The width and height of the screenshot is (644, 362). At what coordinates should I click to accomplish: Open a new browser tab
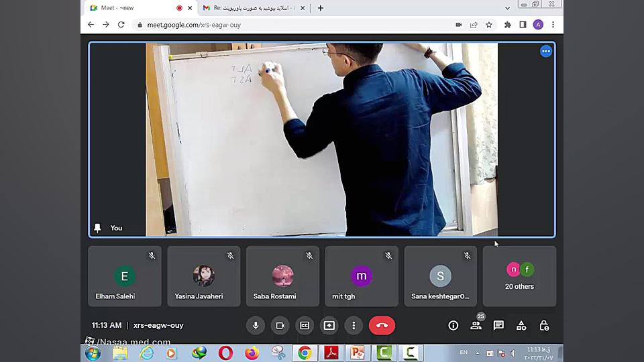coord(321,8)
